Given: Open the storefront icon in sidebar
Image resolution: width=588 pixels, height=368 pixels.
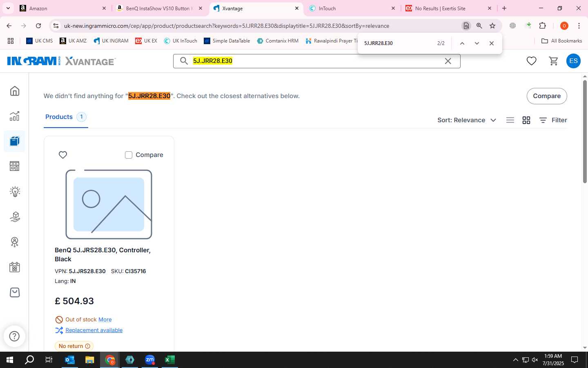Looking at the screenshot, I should 15,166.
